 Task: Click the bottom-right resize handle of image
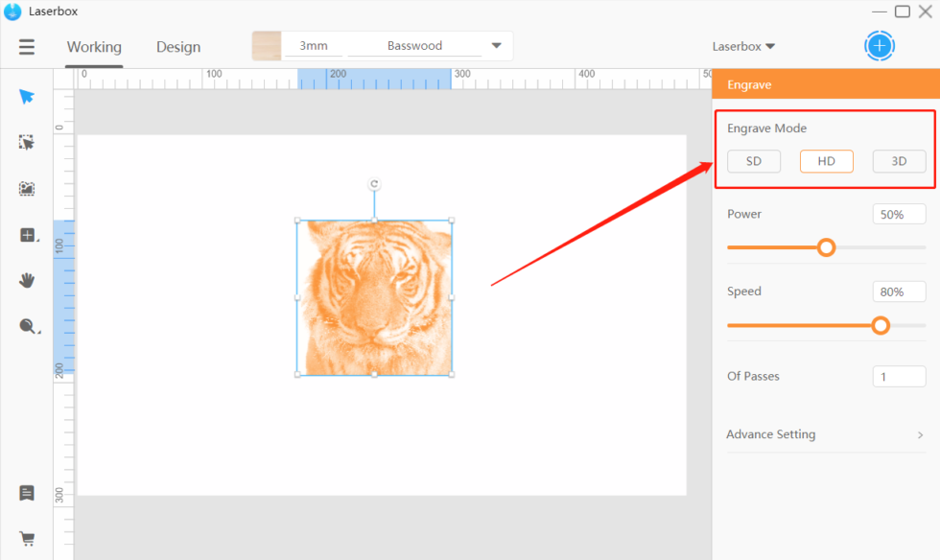(x=452, y=374)
